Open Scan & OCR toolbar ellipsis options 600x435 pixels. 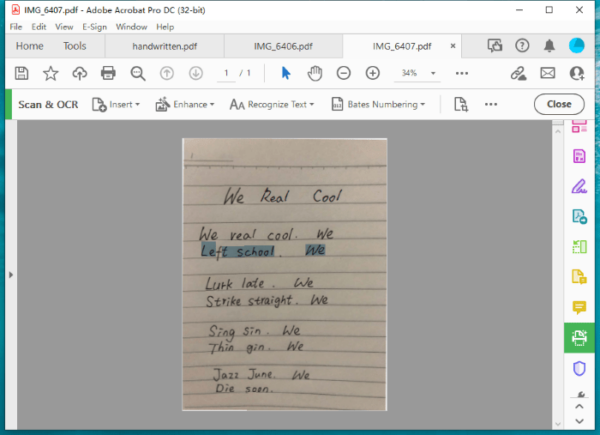click(491, 104)
